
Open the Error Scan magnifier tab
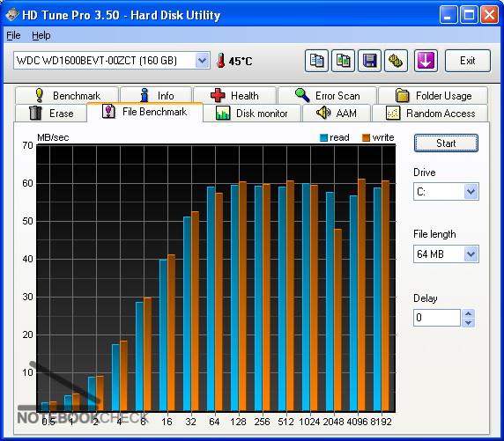327,95
